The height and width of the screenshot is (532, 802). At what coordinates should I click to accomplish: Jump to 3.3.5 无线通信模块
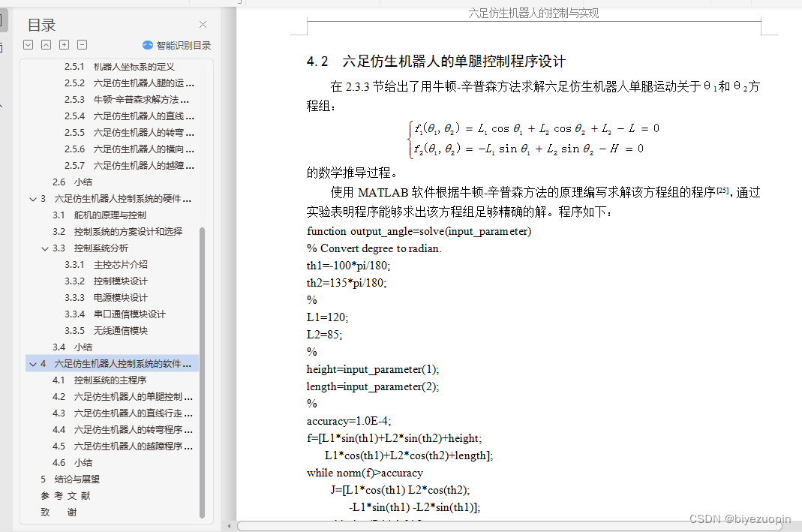[106, 330]
